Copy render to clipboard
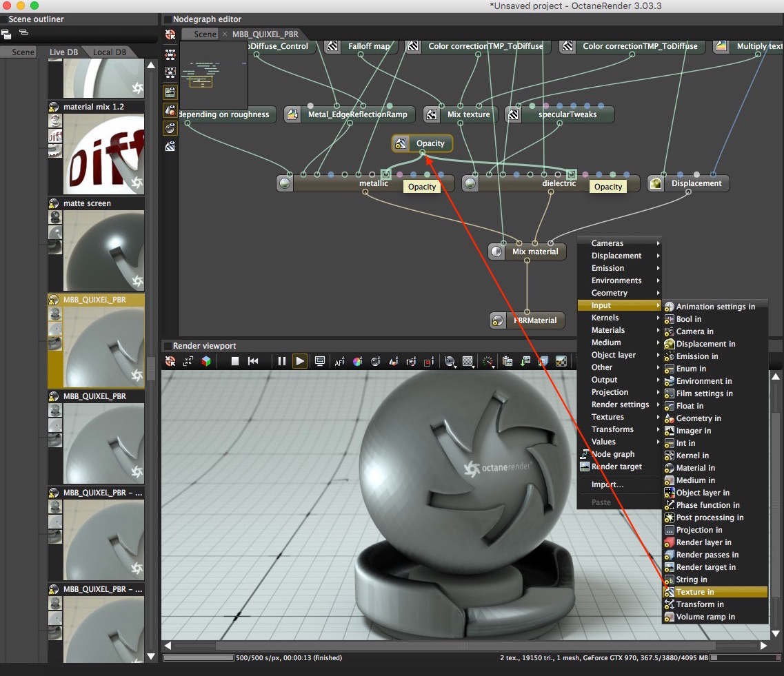This screenshot has width=784, height=676. [x=507, y=361]
